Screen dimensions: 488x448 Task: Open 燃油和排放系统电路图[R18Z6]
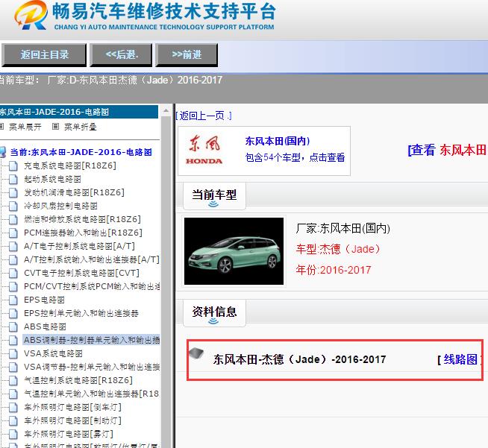click(82, 219)
